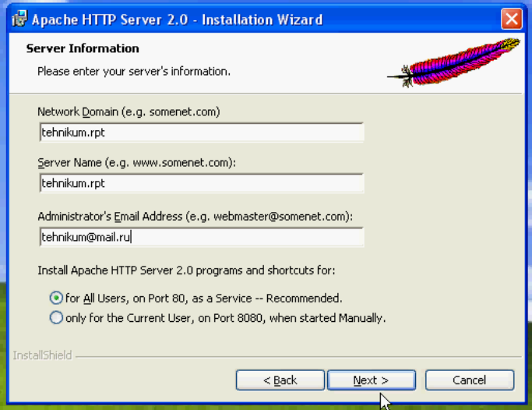Click the 'Network Domain (e.g. somenet.com)' label
Screen dimensions: 532x410
tap(129, 111)
